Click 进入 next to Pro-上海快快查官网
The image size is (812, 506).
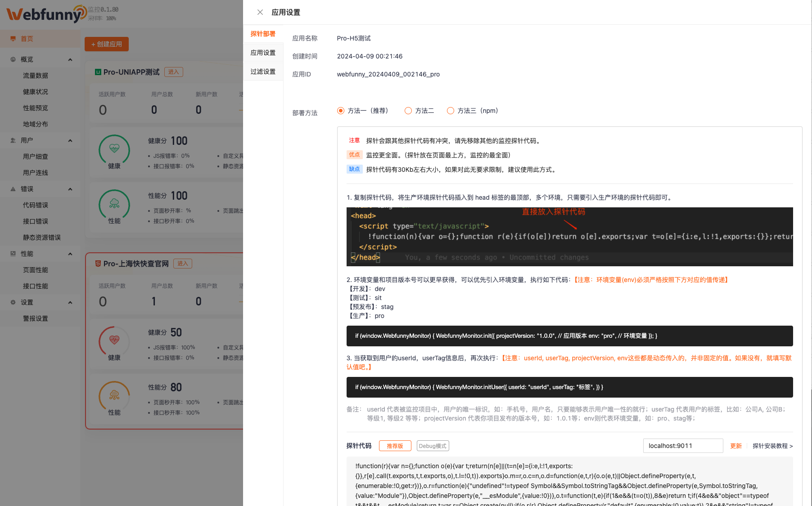coord(183,264)
